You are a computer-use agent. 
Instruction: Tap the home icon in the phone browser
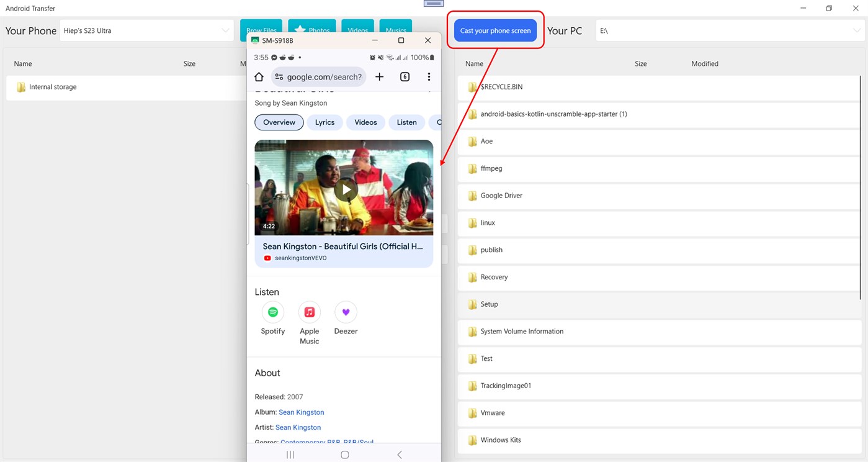click(x=259, y=76)
